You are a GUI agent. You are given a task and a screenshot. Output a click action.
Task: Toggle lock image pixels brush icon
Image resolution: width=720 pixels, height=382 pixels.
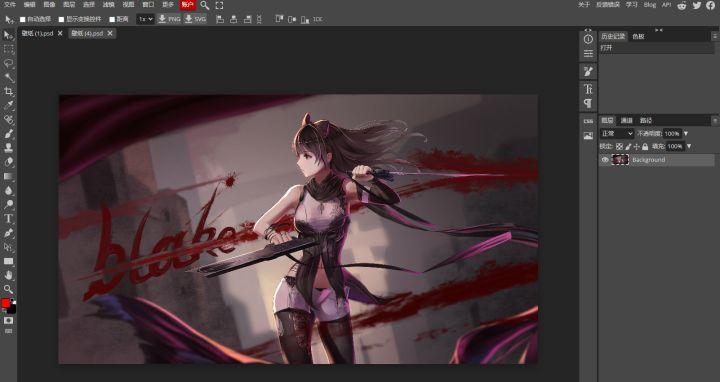click(628, 146)
